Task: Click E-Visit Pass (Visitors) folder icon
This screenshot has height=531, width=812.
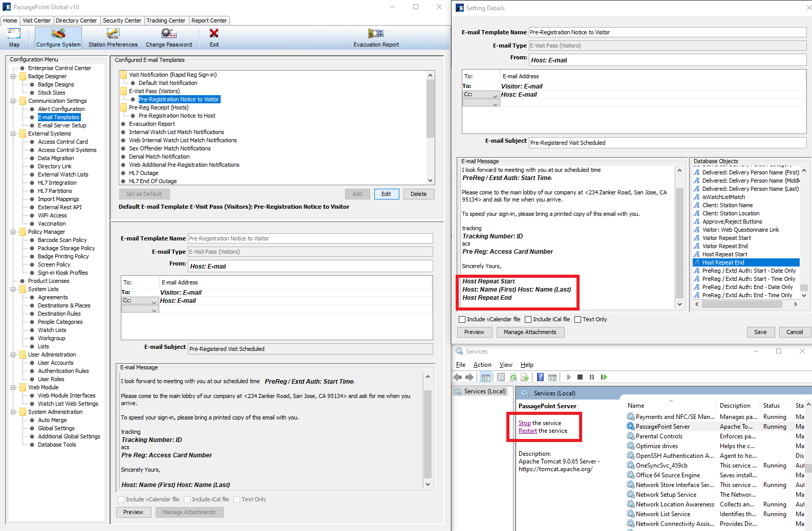Action: [x=124, y=91]
